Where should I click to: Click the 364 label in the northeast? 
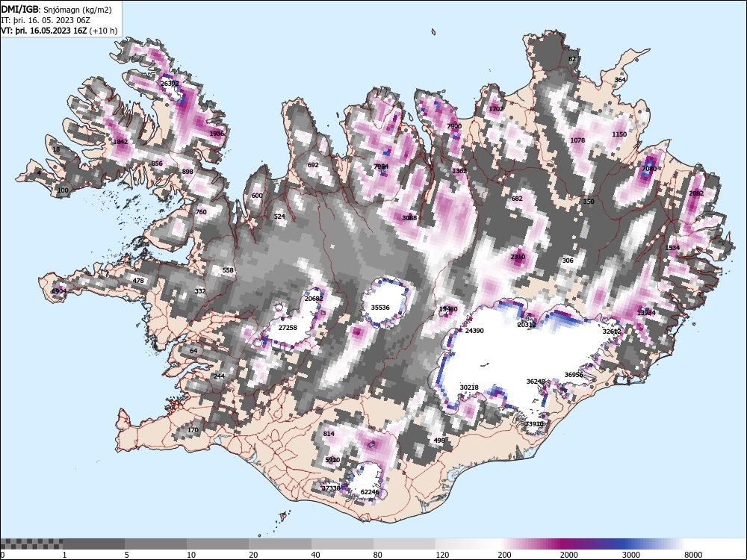620,80
